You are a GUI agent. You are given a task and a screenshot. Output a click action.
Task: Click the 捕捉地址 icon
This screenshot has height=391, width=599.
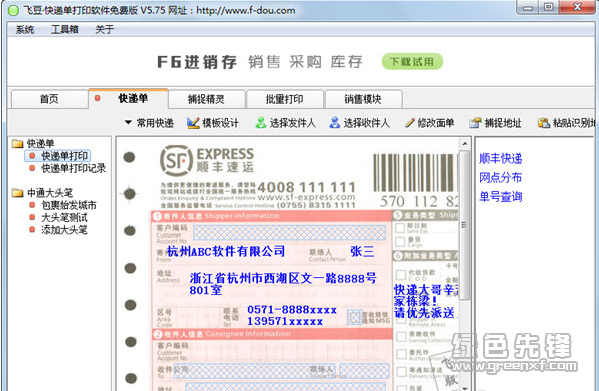pos(476,123)
